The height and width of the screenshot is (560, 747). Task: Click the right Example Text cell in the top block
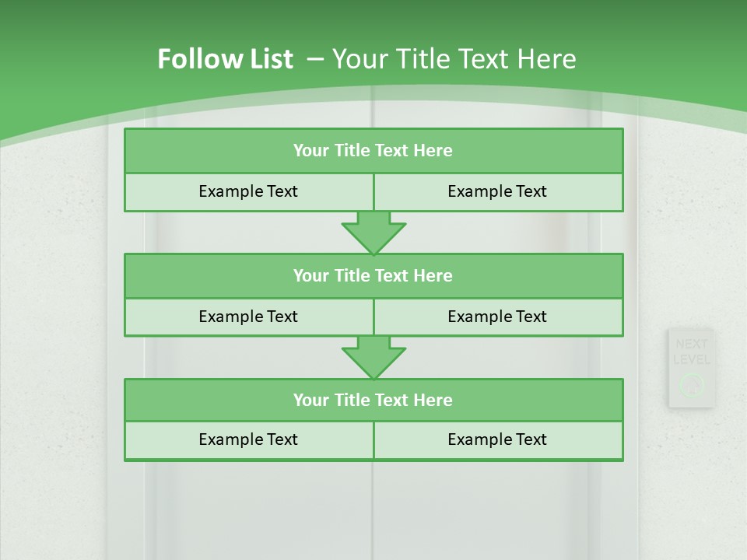click(497, 191)
